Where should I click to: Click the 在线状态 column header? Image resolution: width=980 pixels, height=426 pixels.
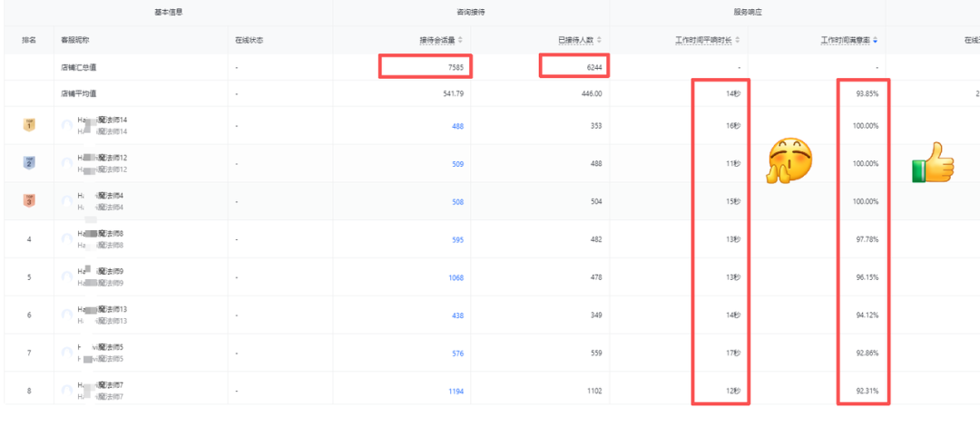click(x=249, y=40)
